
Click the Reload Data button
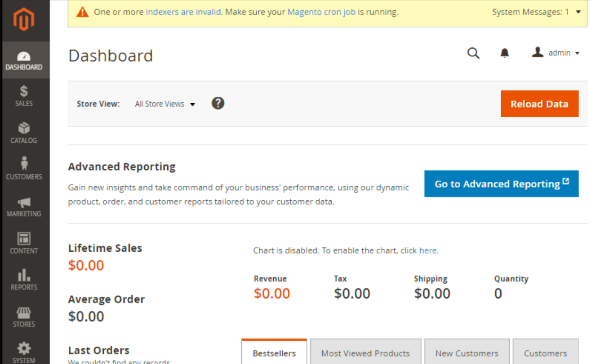click(539, 104)
